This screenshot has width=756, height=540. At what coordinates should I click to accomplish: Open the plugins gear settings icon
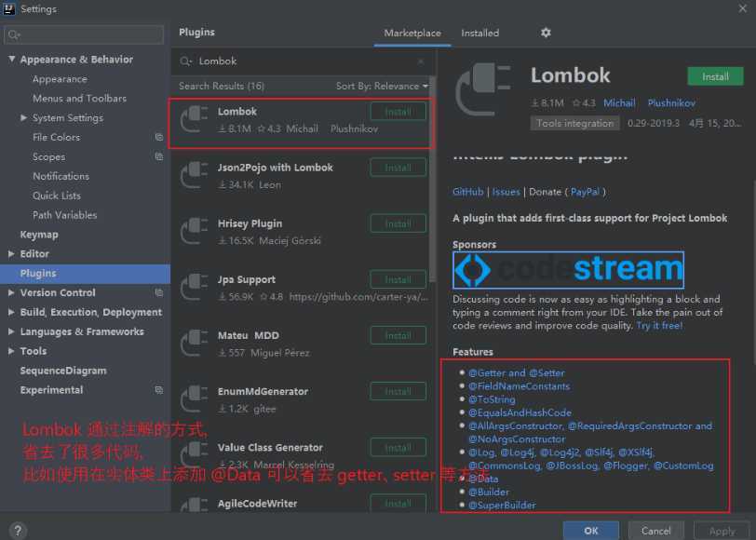pos(546,33)
